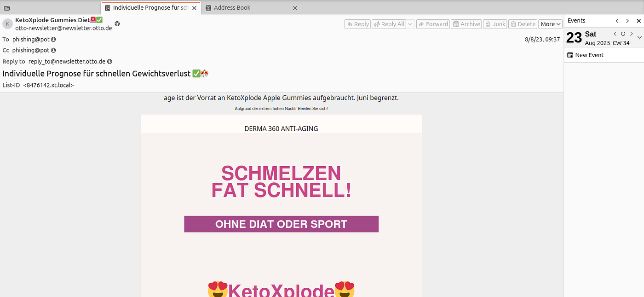644x297 pixels.
Task: Click the day number 23 in calendar
Action: click(574, 38)
